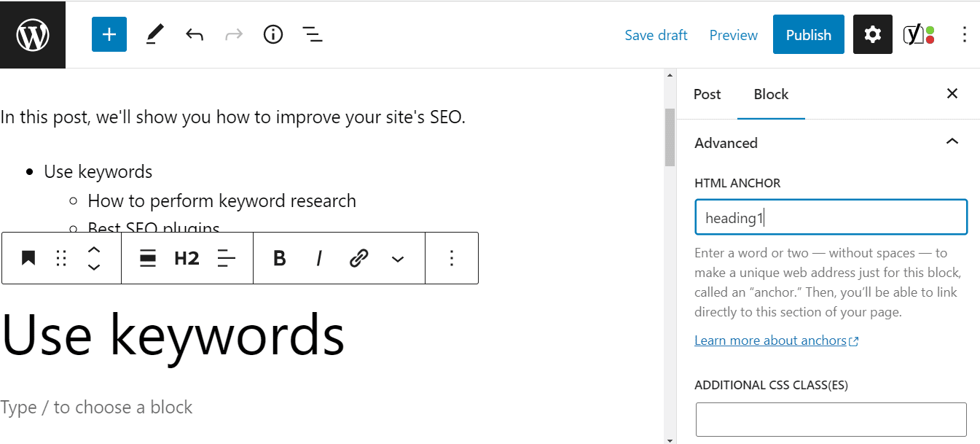Select the Tools pencil icon

click(154, 35)
